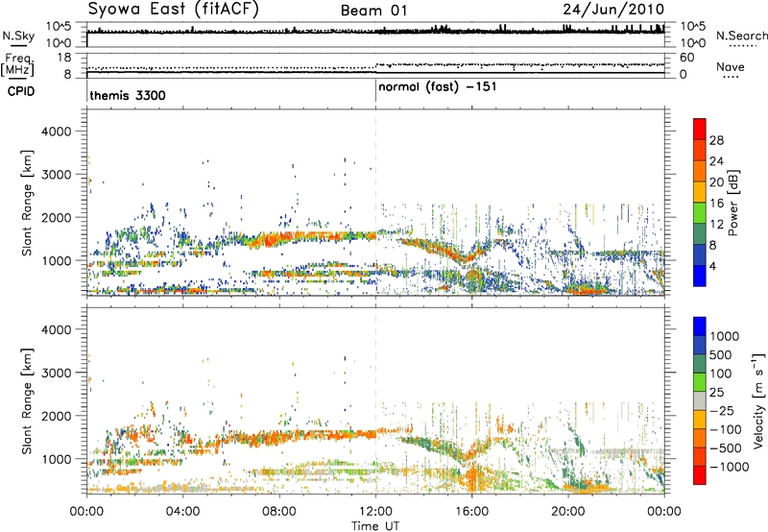This screenshot has height=532, width=768.
Task: Click the '20:00' time tick label
Action: 568,512
